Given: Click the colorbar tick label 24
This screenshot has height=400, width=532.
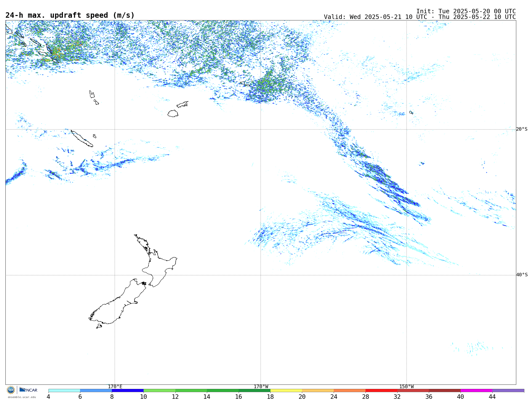Looking at the screenshot, I should (334, 397).
